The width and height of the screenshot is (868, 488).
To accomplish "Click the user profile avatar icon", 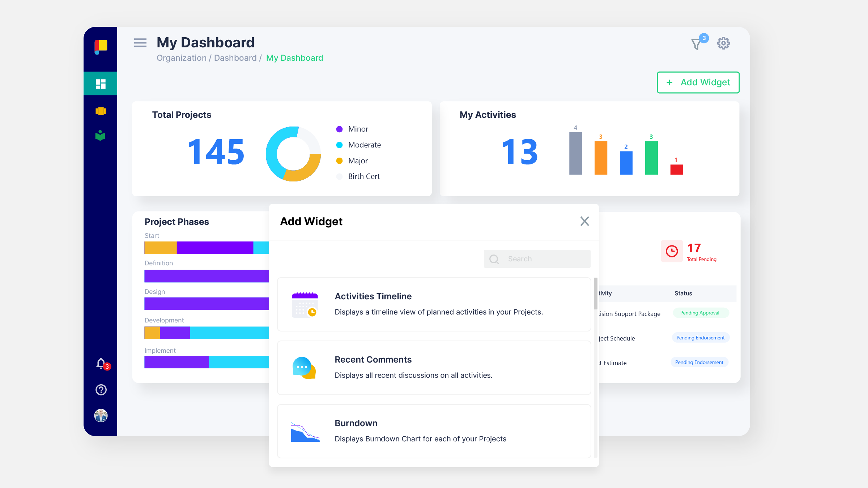I will tap(100, 415).
